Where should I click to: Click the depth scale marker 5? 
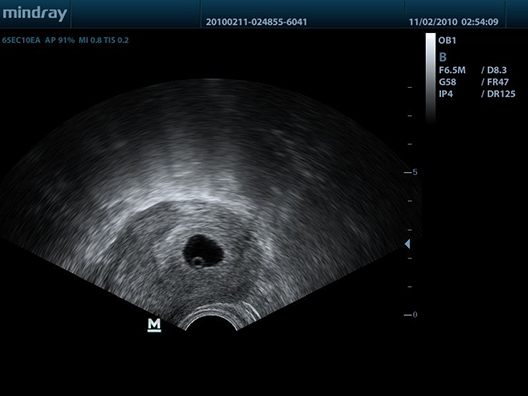pos(415,172)
